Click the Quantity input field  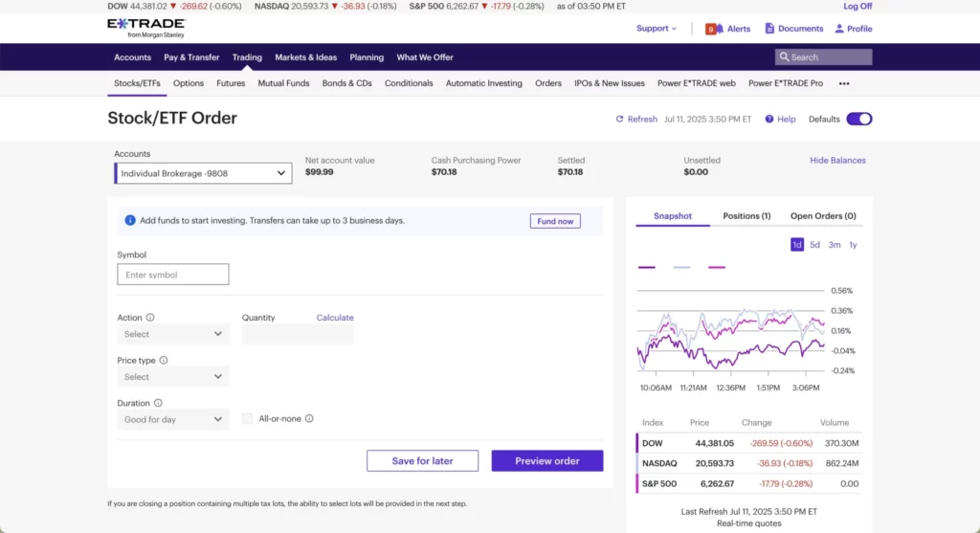click(299, 334)
